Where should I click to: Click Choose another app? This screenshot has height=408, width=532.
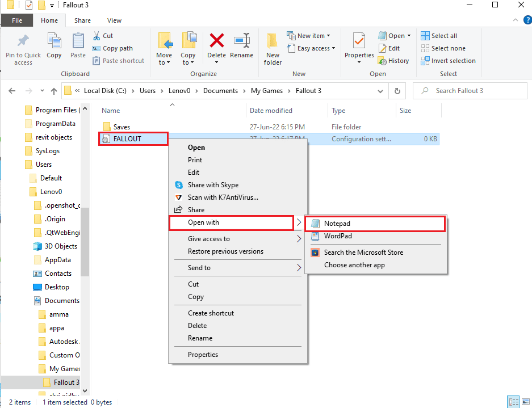click(354, 265)
